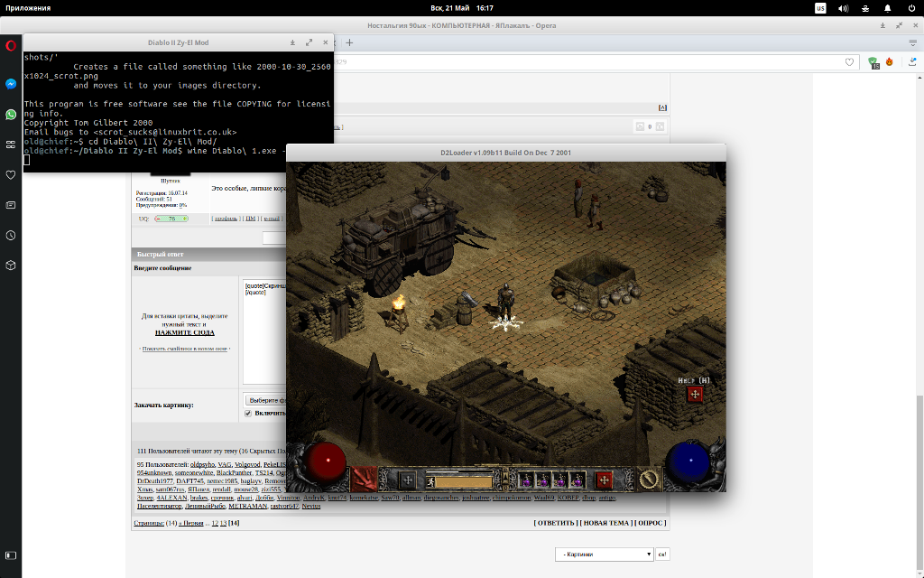Click user link METRAMAN
The height and width of the screenshot is (578, 924).
click(x=248, y=506)
